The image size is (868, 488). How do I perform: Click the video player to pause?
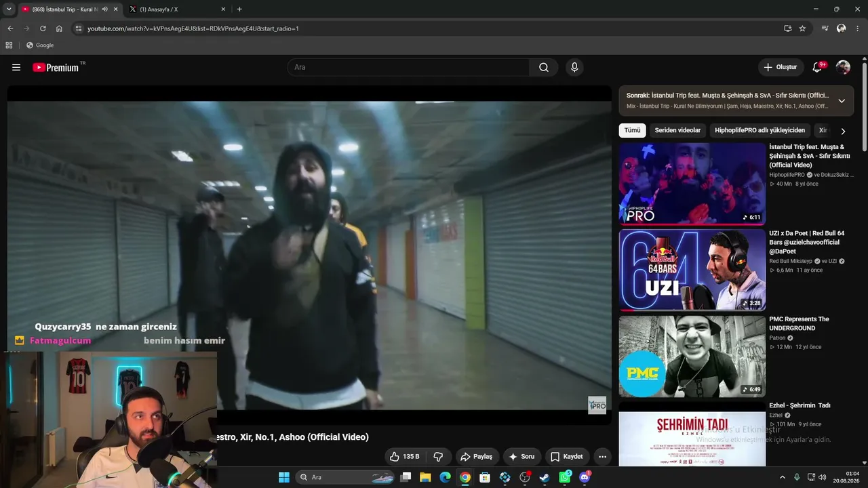tap(309, 255)
